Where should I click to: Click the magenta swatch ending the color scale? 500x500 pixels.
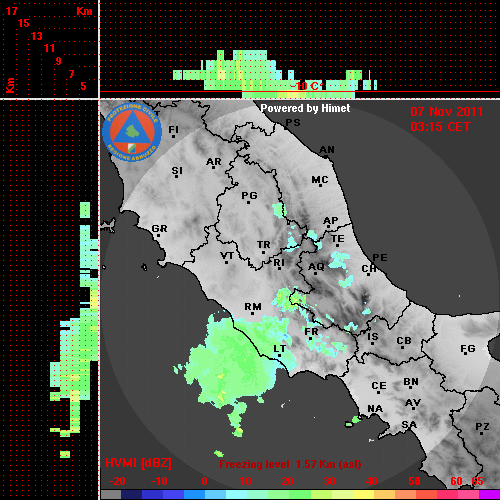(489, 494)
